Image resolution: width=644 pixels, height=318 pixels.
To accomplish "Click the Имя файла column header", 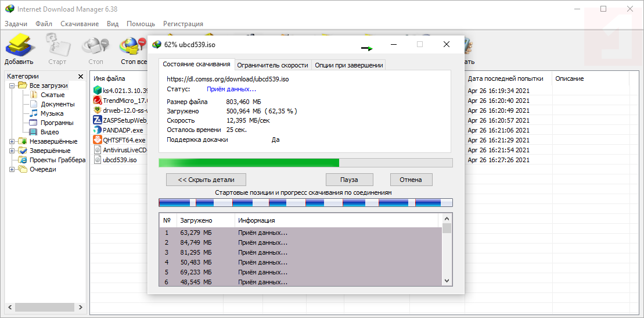I will click(x=109, y=78).
